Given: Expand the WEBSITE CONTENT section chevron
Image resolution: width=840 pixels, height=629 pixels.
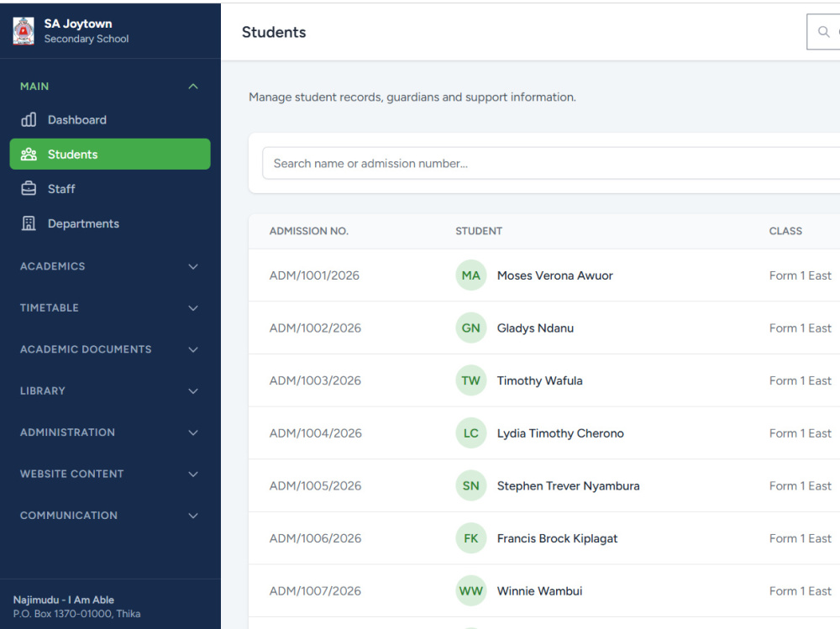Looking at the screenshot, I should coord(193,474).
